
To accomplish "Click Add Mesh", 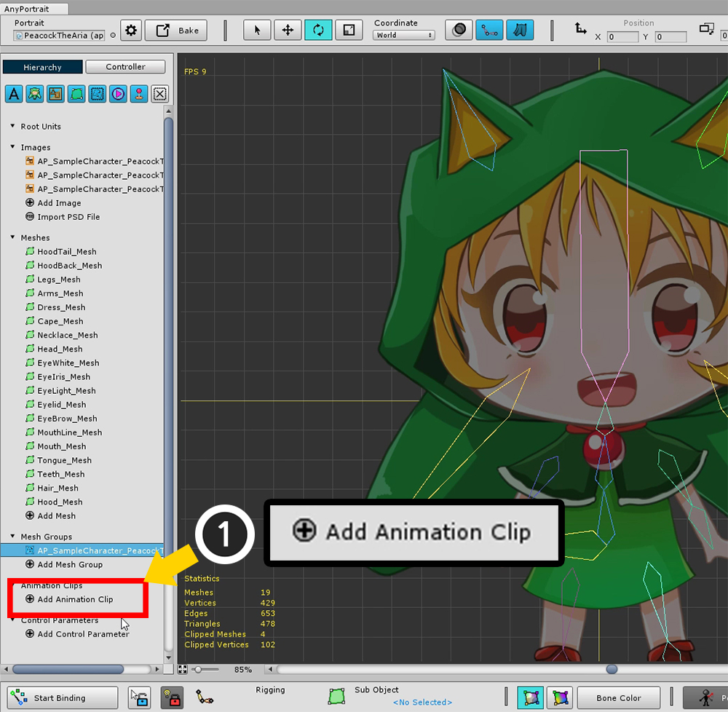I will (51, 515).
